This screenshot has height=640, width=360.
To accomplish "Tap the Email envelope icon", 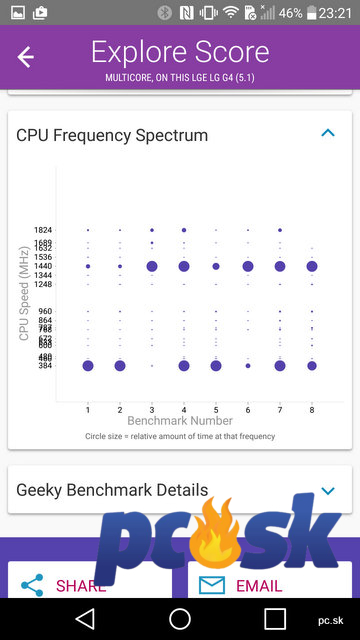I will [x=212, y=585].
